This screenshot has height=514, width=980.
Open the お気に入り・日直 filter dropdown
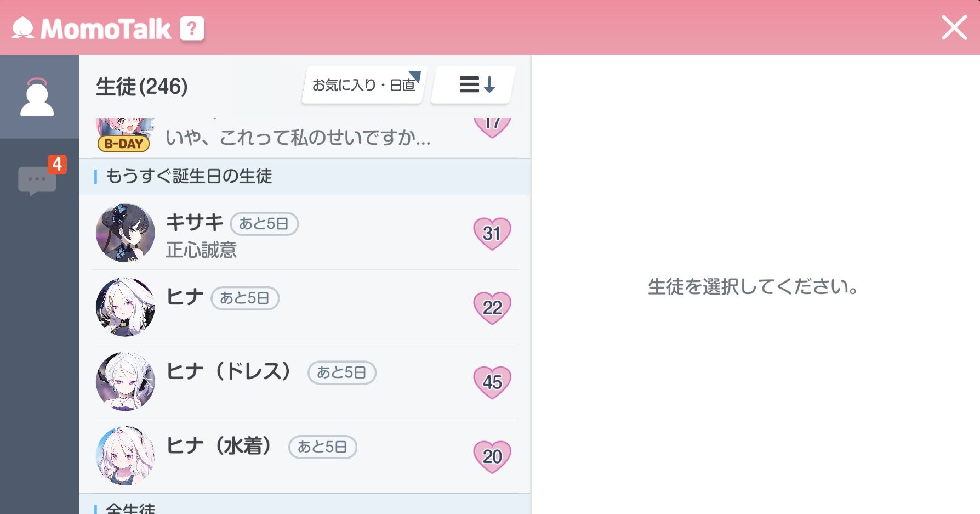point(364,85)
